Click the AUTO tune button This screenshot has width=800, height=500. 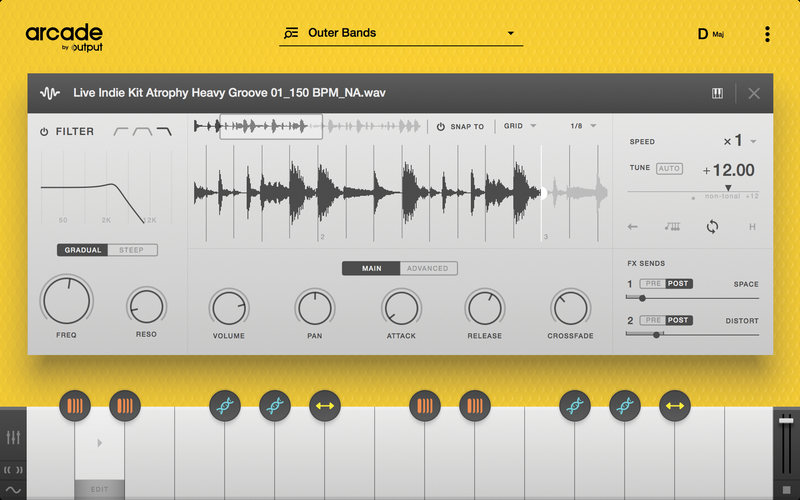[x=669, y=169]
